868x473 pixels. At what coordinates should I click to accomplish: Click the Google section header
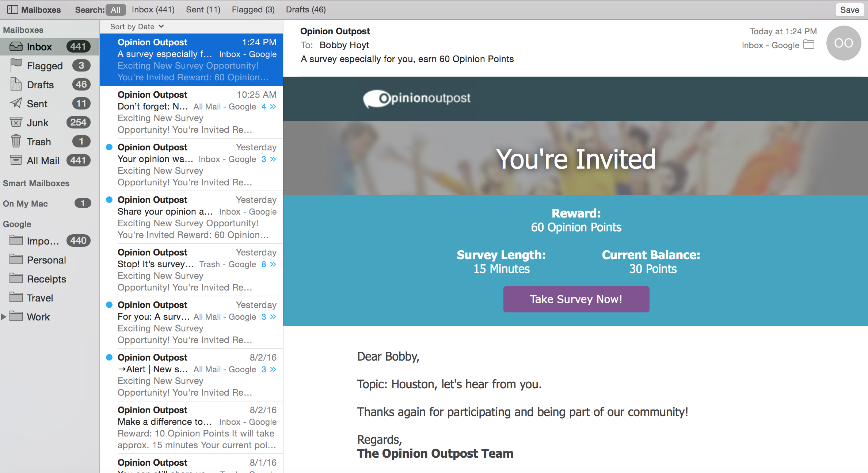coord(17,224)
